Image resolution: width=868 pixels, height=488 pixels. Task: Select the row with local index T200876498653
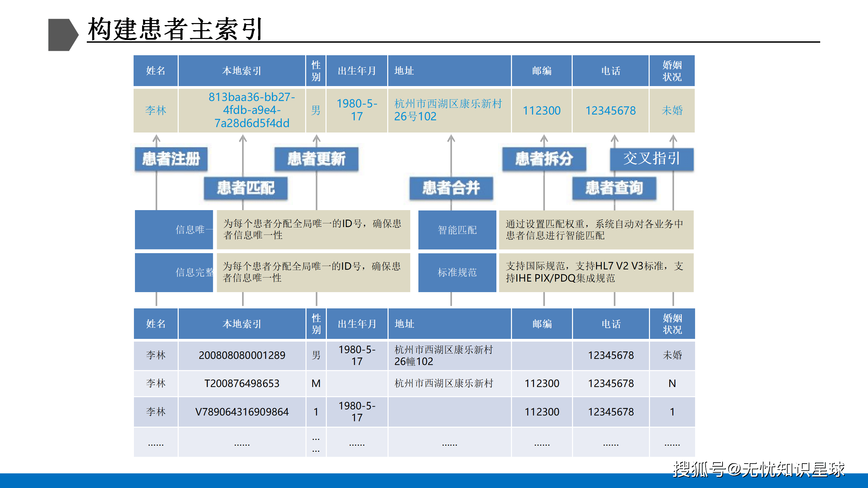pos(242,383)
